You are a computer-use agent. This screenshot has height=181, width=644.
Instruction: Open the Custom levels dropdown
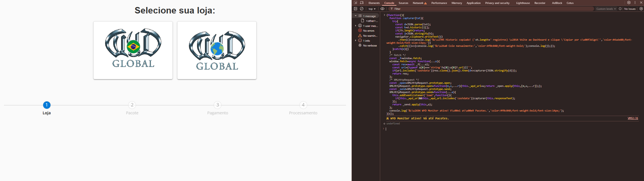[606, 9]
